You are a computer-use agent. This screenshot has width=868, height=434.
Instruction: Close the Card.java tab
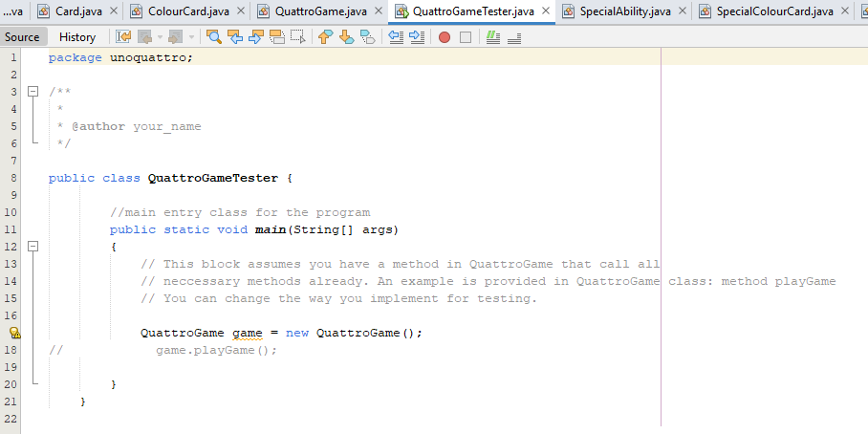[113, 11]
